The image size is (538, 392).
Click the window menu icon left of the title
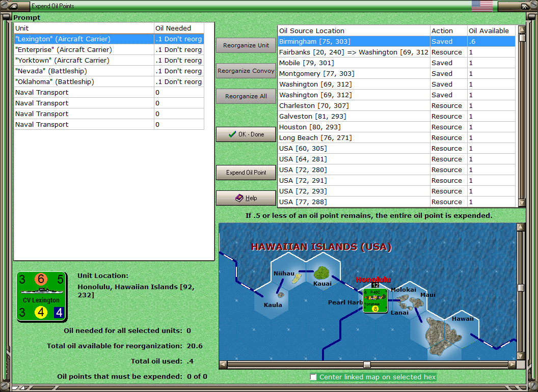(x=13, y=6)
